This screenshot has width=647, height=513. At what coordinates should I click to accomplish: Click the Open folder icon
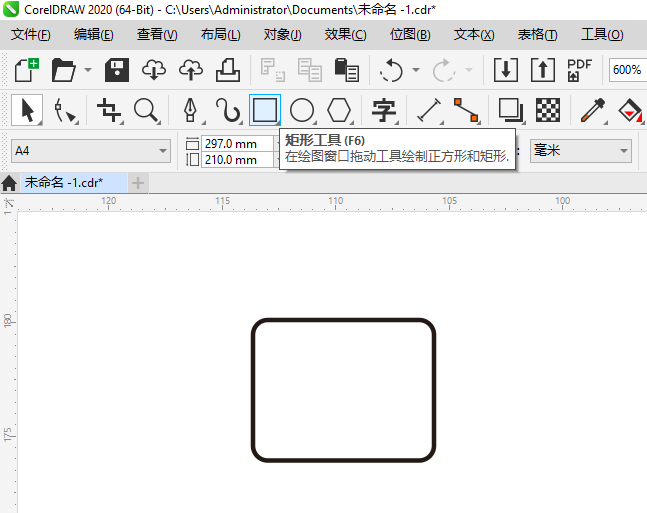click(63, 70)
